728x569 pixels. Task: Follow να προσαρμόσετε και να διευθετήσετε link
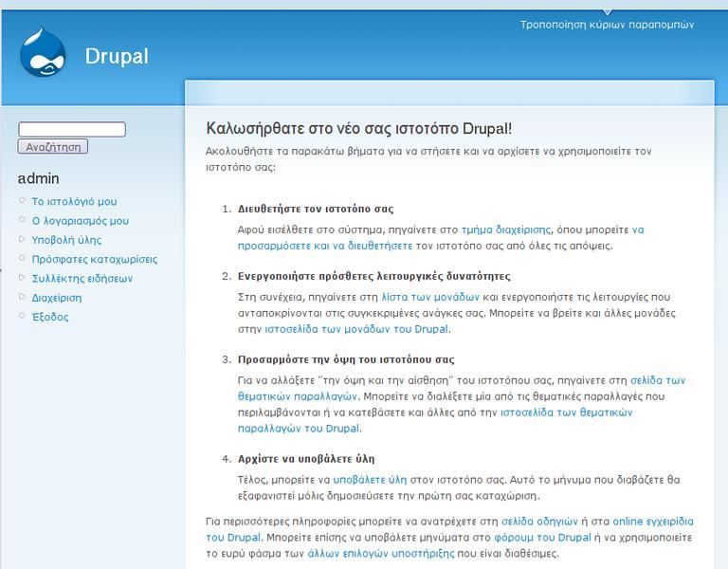325,246
